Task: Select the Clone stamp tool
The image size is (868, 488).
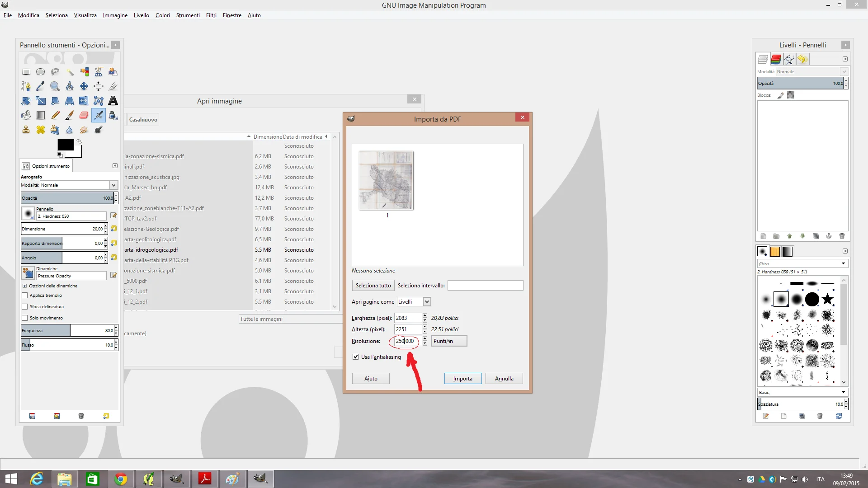Action: tap(26, 130)
